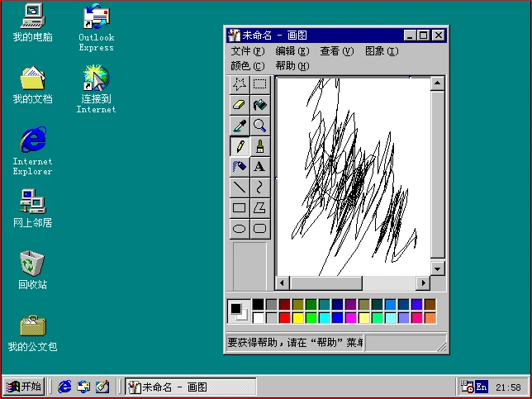Click the Show Desktop quick launch icon
Viewport: 532px width, 399px height.
(102, 387)
